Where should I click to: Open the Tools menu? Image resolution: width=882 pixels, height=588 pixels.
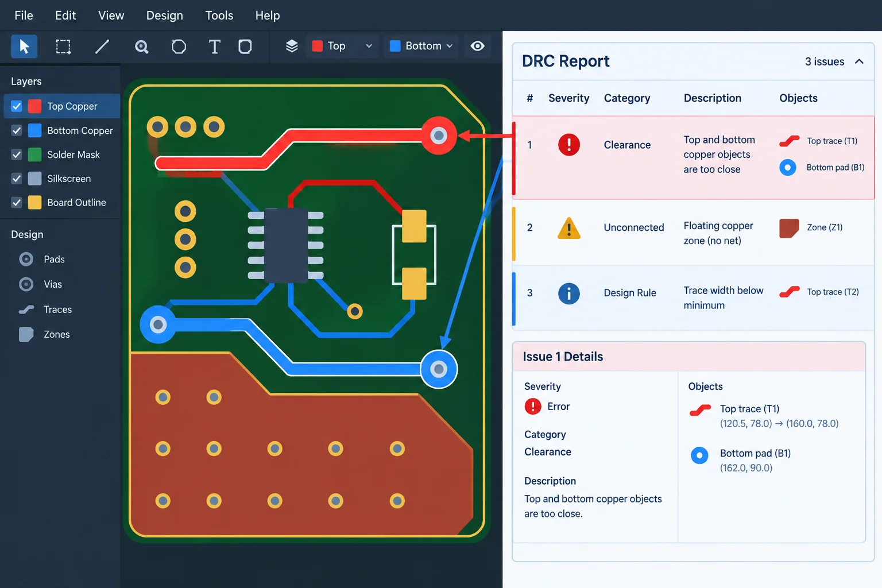(x=219, y=16)
